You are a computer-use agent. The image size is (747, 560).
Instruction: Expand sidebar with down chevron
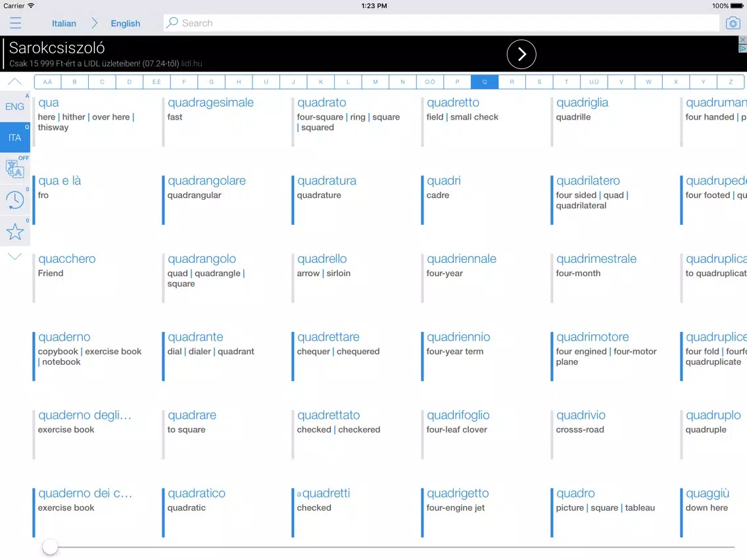pyautogui.click(x=14, y=256)
